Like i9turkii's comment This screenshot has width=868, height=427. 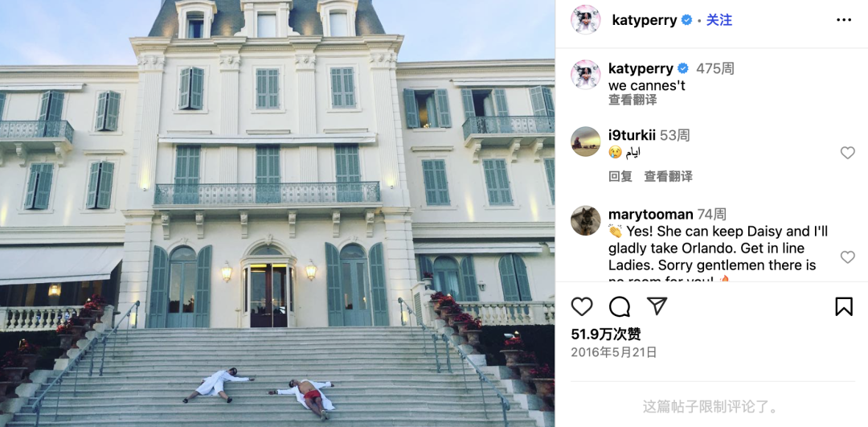pos(848,153)
